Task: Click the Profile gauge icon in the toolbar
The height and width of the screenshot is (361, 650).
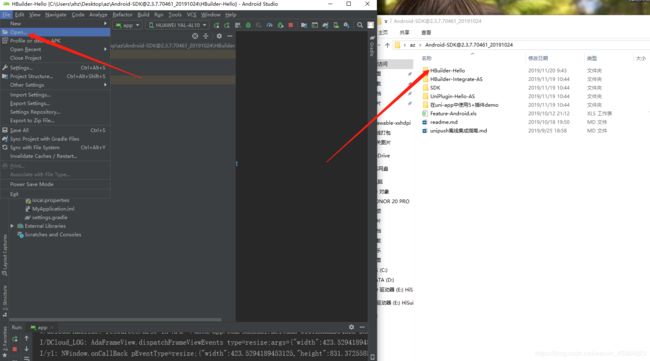Action: coord(269,25)
